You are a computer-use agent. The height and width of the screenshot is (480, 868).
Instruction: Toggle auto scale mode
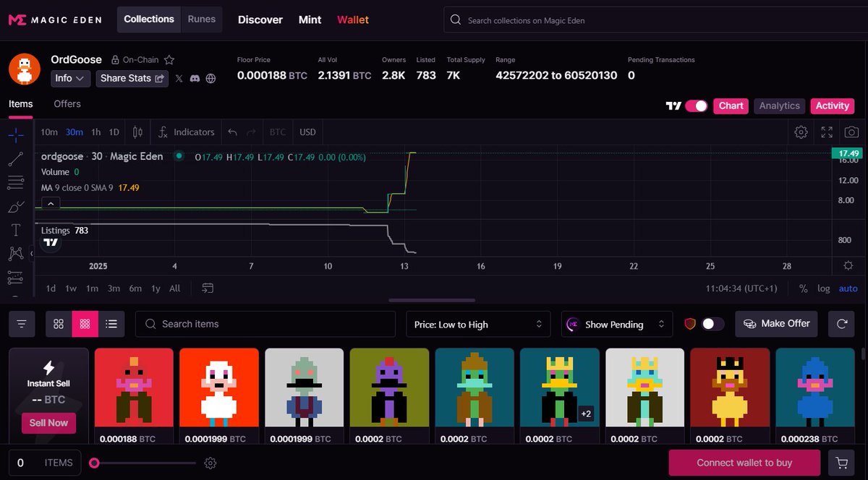pyautogui.click(x=848, y=288)
